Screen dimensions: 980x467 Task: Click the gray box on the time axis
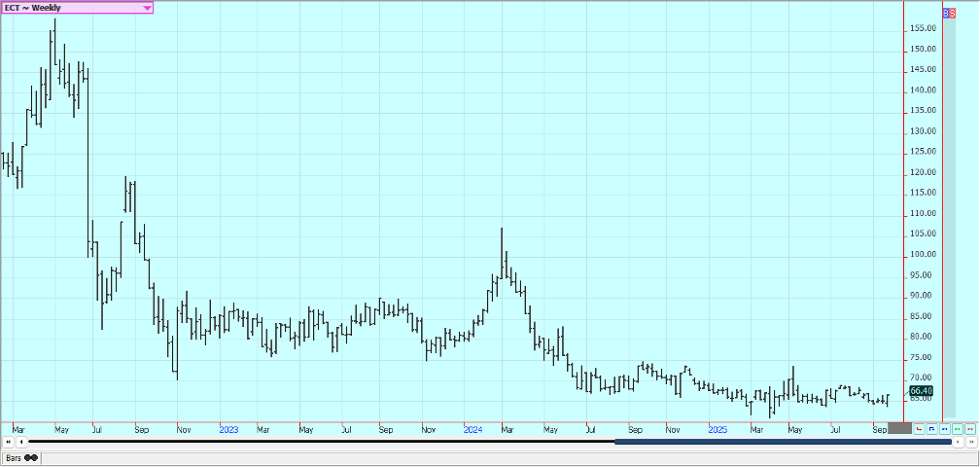point(899,428)
